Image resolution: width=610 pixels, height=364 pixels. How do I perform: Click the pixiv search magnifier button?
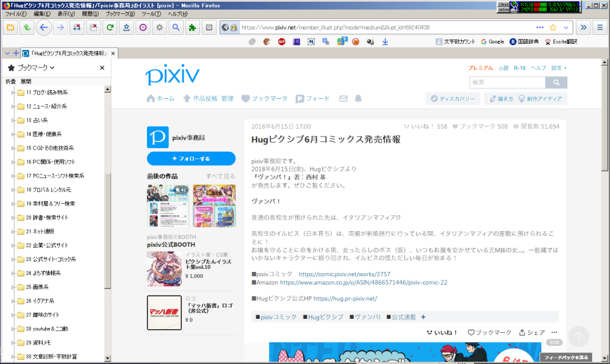(556, 82)
